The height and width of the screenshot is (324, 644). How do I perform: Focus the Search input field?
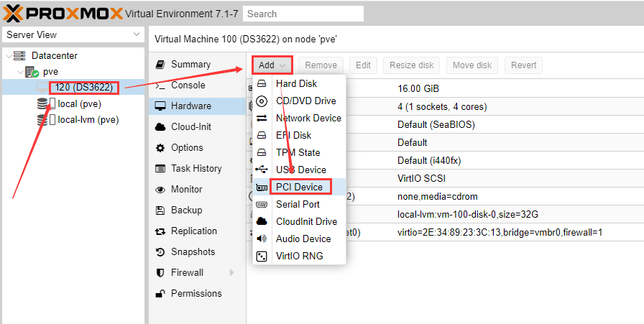click(303, 14)
